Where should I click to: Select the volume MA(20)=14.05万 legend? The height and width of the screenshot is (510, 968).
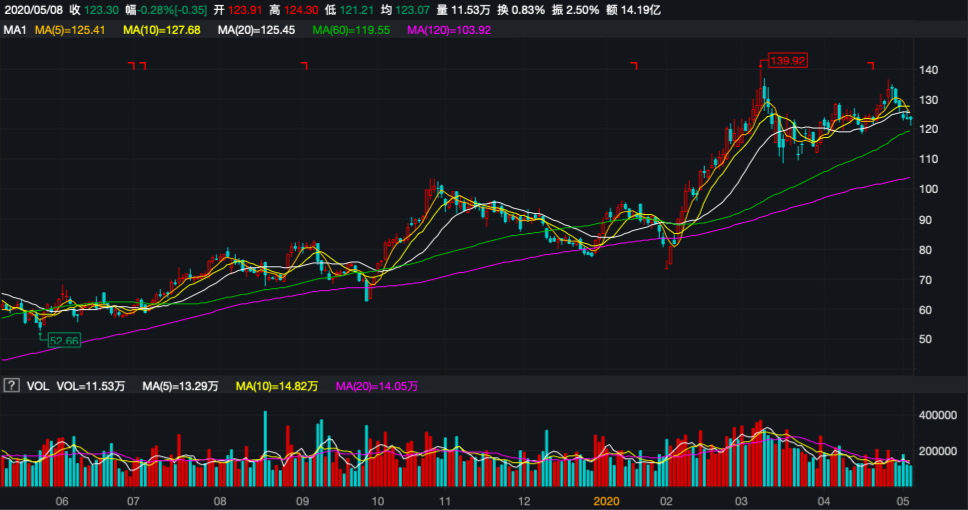(x=376, y=385)
